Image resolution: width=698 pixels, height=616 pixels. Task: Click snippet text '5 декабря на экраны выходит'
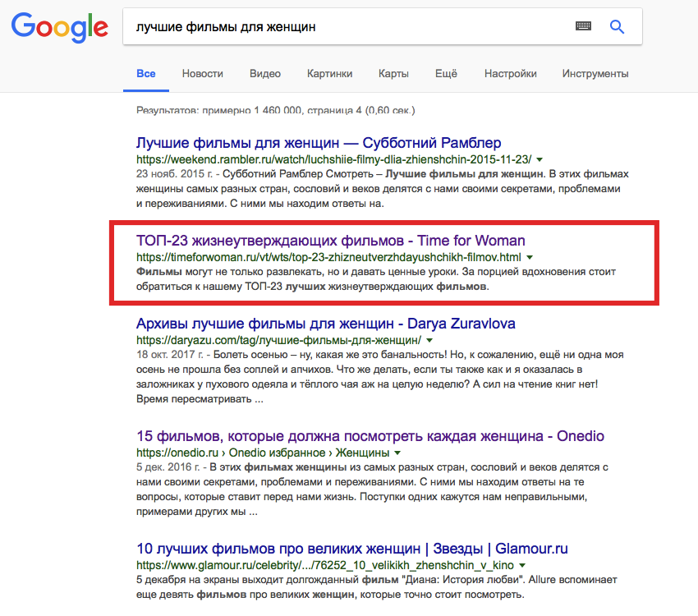[209, 580]
